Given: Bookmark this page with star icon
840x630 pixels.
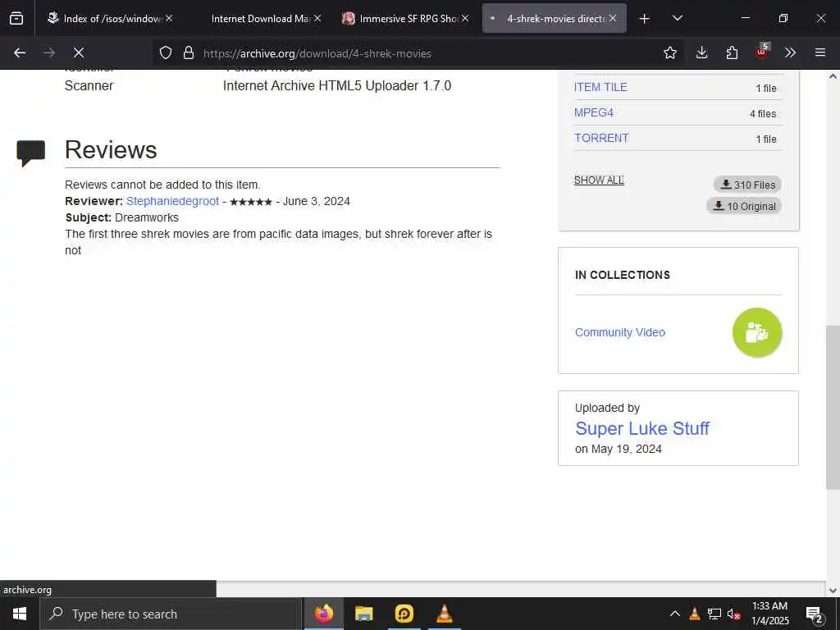Looking at the screenshot, I should (669, 52).
